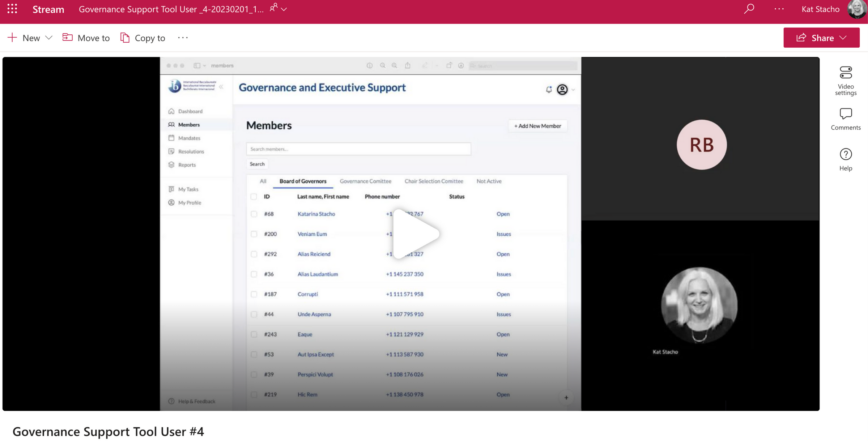Expand the New dropdown arrow
868x441 pixels.
49,38
